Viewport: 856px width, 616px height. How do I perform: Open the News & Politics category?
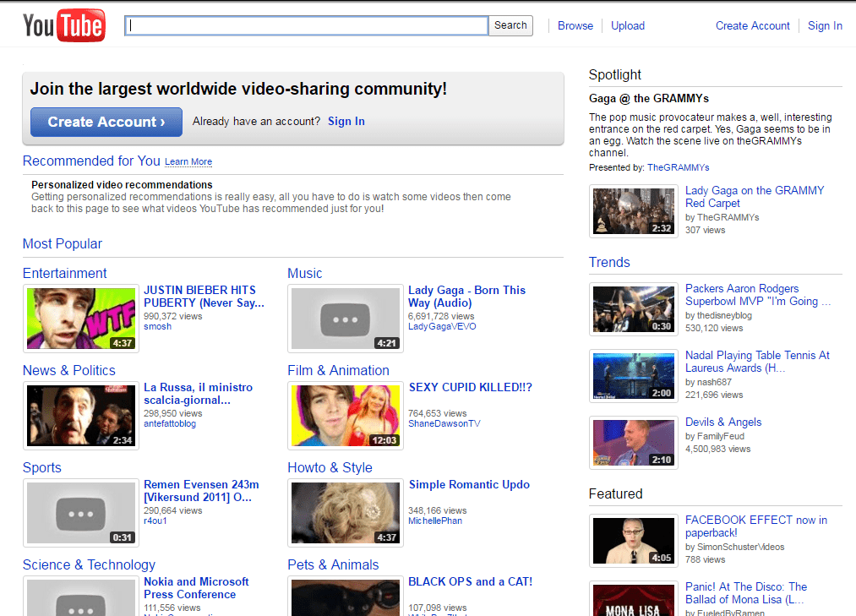68,370
